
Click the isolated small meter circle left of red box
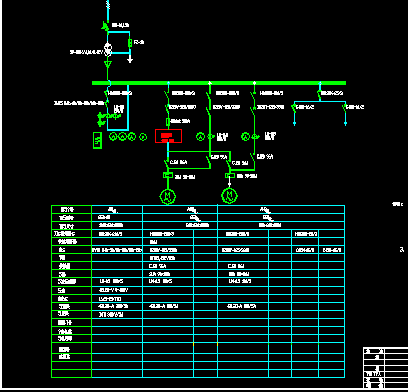click(x=143, y=137)
